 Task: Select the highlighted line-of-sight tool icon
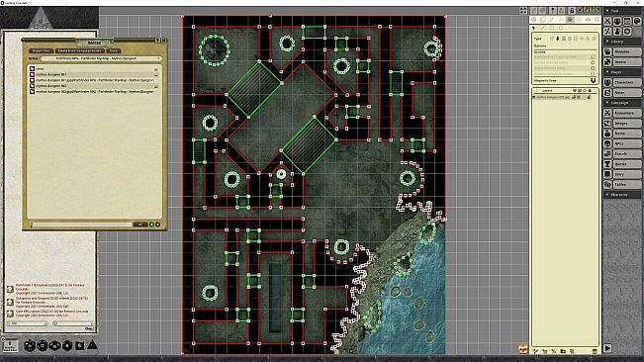pyautogui.click(x=570, y=20)
